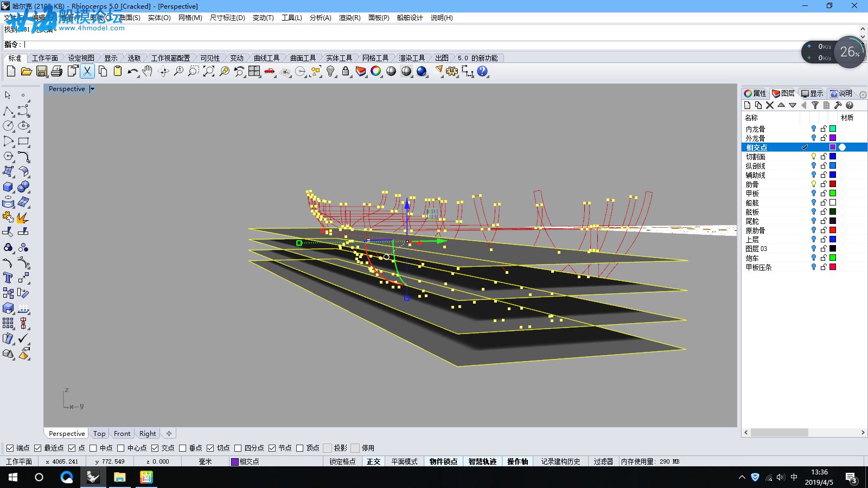Enable the 中心点 osnap checkbox

[x=121, y=448]
